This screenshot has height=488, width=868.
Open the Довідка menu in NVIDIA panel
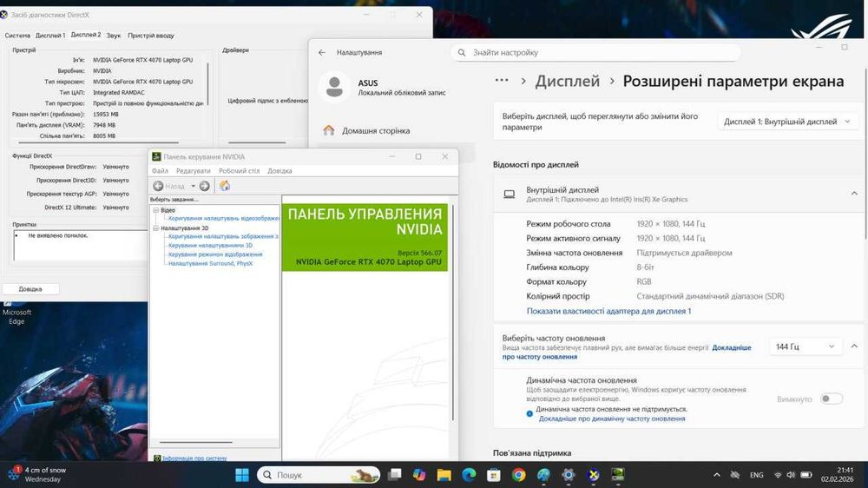tap(279, 171)
